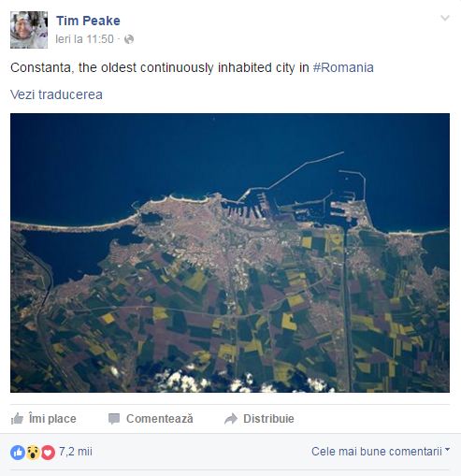Viewport: 461px width, 476px height.
Task: Click the Wow reaction emoji icon
Action: [33, 453]
